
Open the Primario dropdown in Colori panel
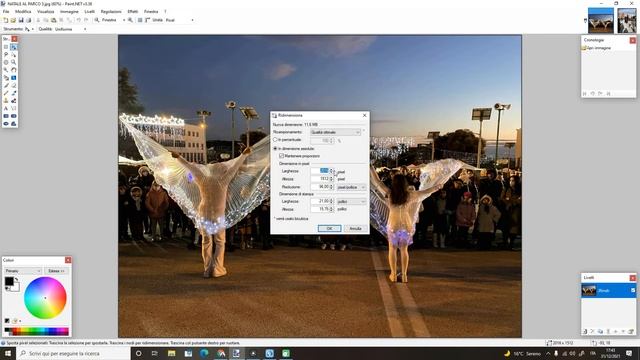pos(23,271)
